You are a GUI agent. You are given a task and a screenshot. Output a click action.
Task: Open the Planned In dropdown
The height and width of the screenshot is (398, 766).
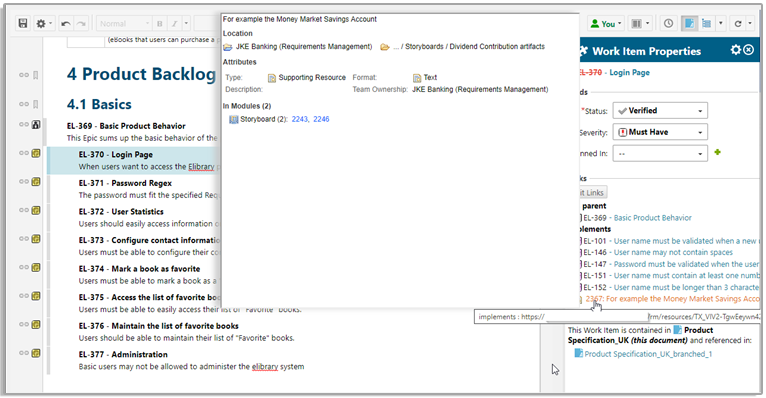[660, 153]
